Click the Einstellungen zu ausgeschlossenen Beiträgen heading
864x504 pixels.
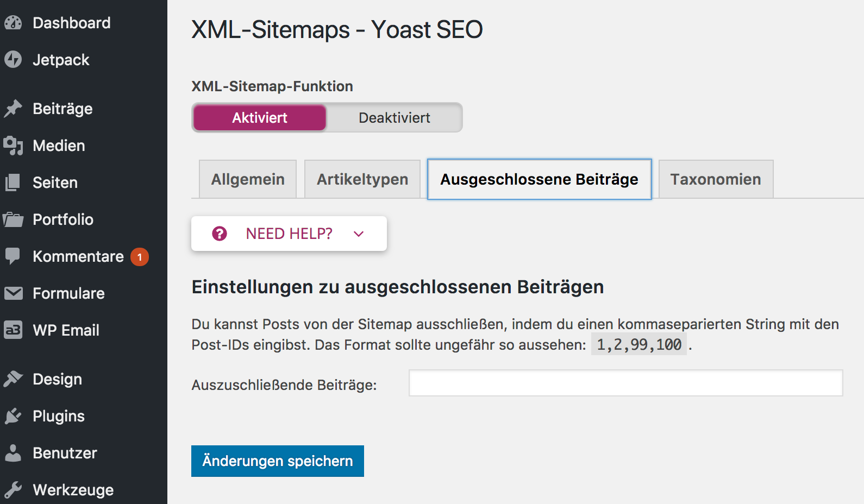(398, 287)
